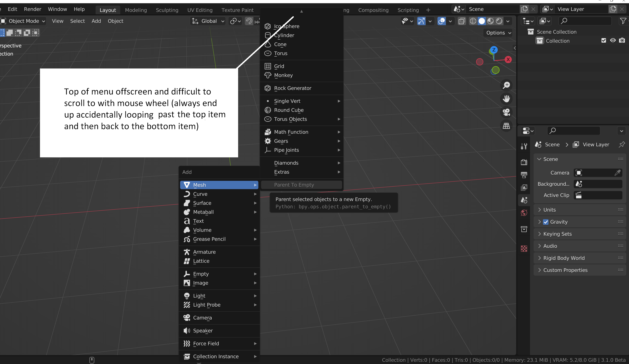The width and height of the screenshot is (629, 364).
Task: Open the View Layer properties tab icon
Action: click(x=524, y=187)
